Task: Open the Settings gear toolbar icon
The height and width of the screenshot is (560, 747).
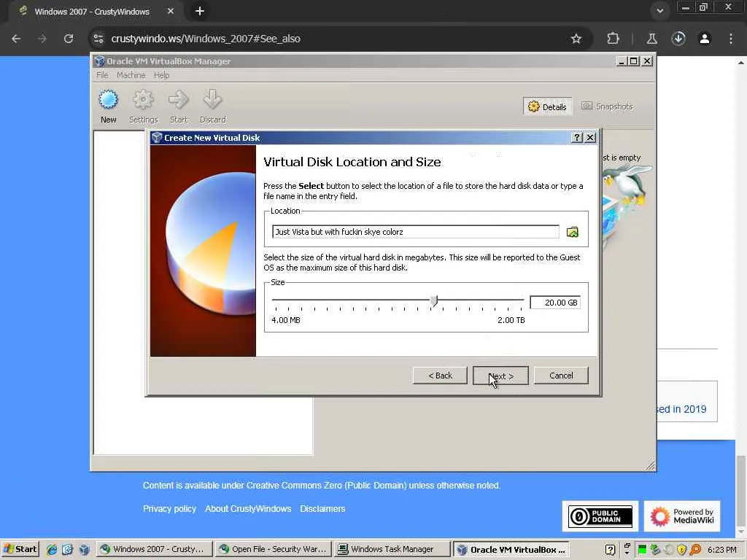Action: [x=143, y=106]
